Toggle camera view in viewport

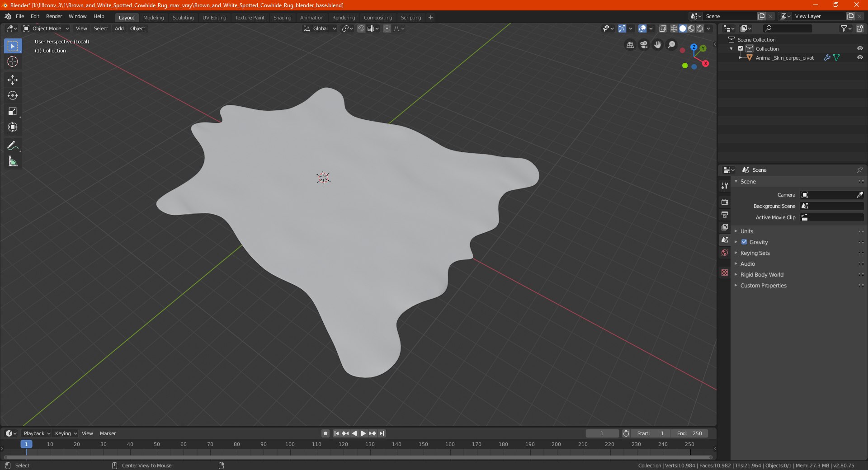point(644,45)
